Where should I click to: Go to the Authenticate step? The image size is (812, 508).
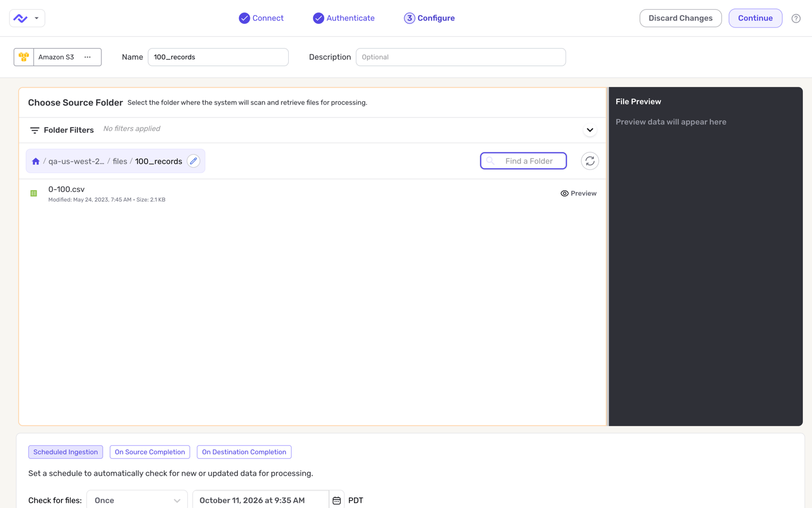pyautogui.click(x=344, y=18)
